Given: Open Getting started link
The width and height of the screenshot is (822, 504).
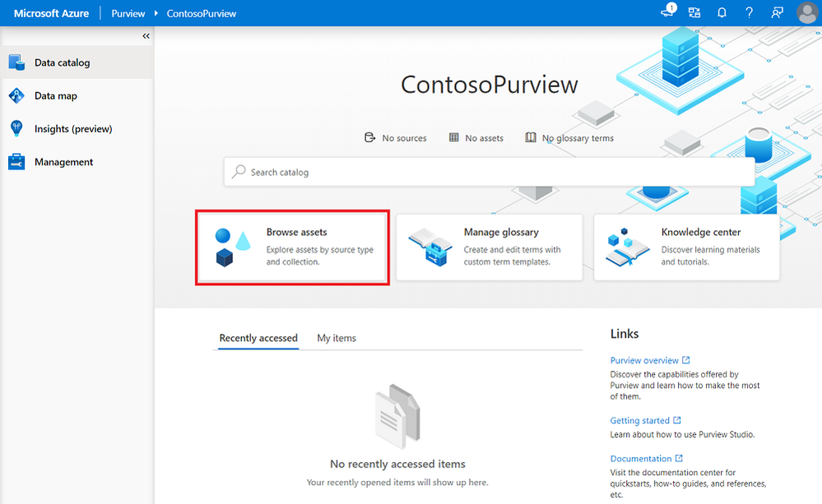Looking at the screenshot, I should pos(639,421).
